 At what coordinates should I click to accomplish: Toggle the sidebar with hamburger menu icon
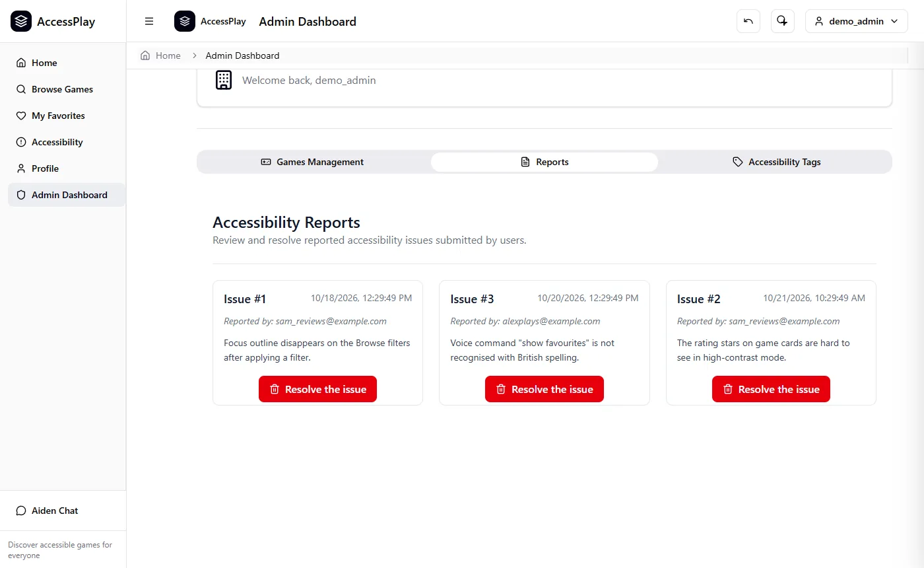tap(149, 21)
